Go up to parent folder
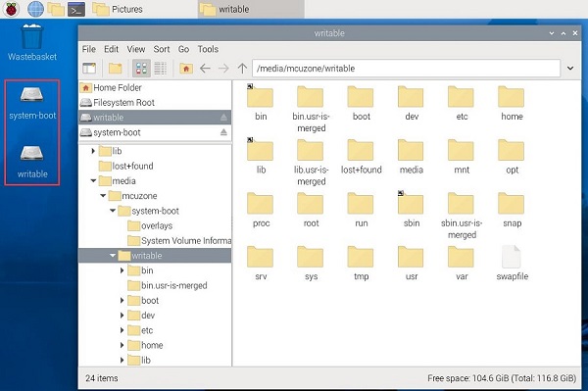588x391 pixels. 242,69
